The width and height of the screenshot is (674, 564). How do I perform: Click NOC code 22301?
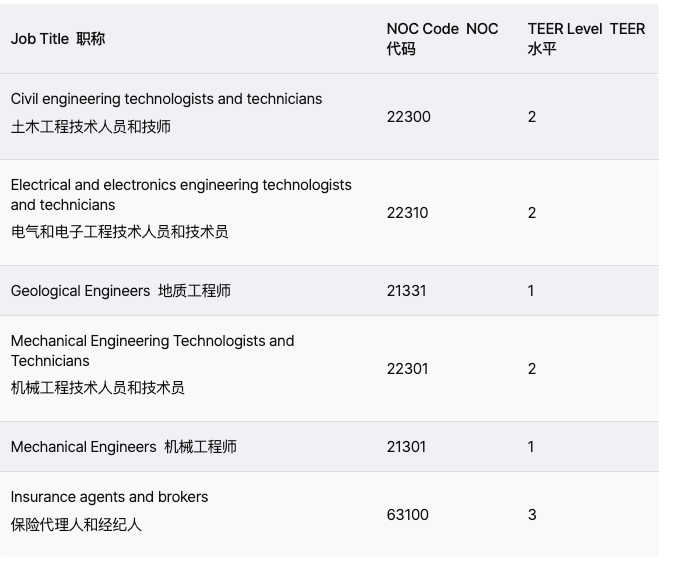pyautogui.click(x=408, y=369)
